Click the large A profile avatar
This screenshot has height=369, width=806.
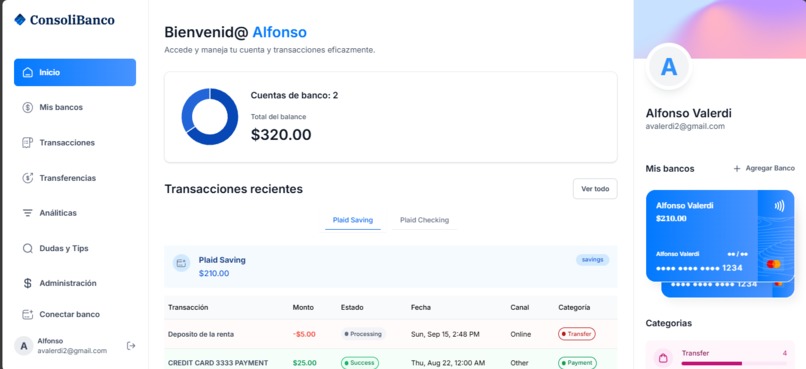pyautogui.click(x=668, y=67)
